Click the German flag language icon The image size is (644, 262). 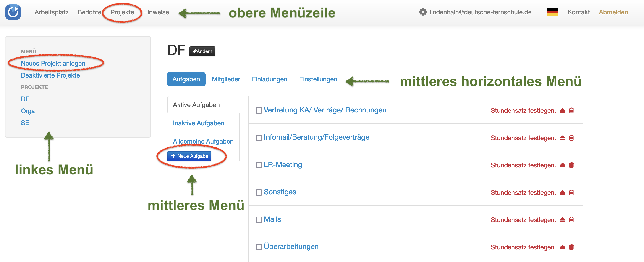click(552, 12)
